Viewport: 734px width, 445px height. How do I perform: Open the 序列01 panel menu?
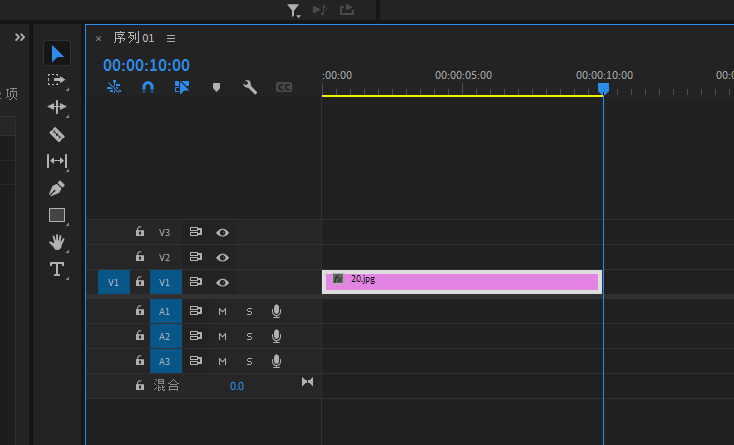click(x=171, y=38)
